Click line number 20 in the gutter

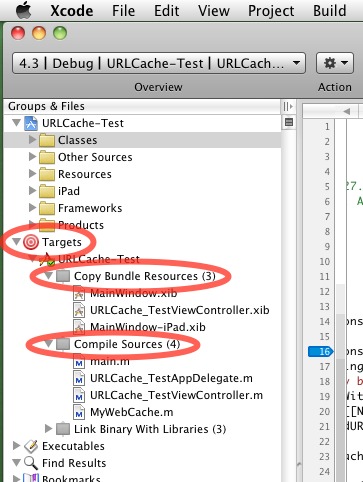[324, 411]
